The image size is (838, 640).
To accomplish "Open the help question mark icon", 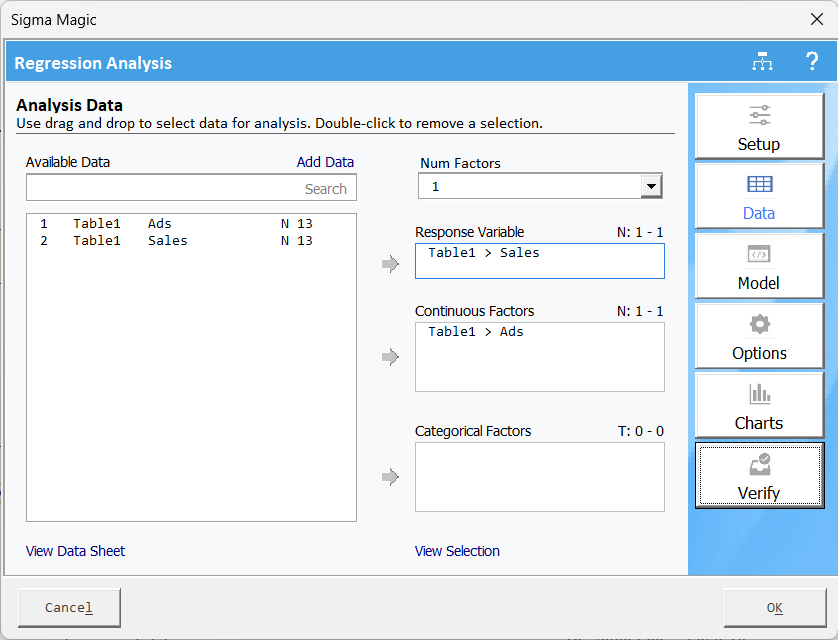I will (x=812, y=62).
